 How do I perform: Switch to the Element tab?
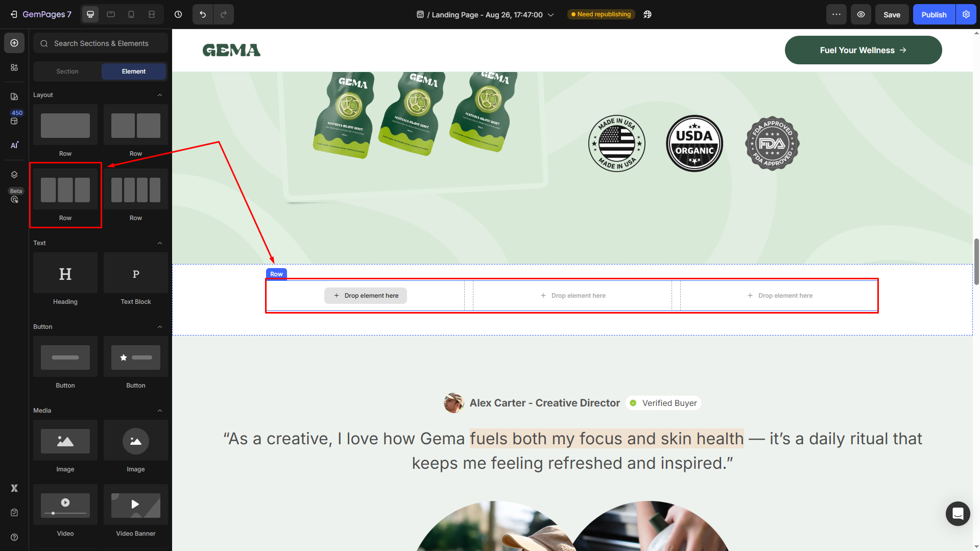(134, 71)
